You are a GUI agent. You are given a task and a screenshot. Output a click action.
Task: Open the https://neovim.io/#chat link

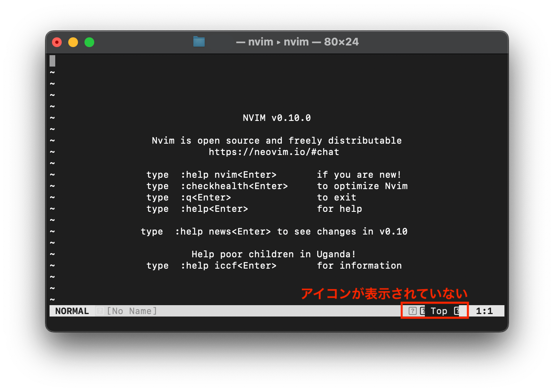point(274,152)
